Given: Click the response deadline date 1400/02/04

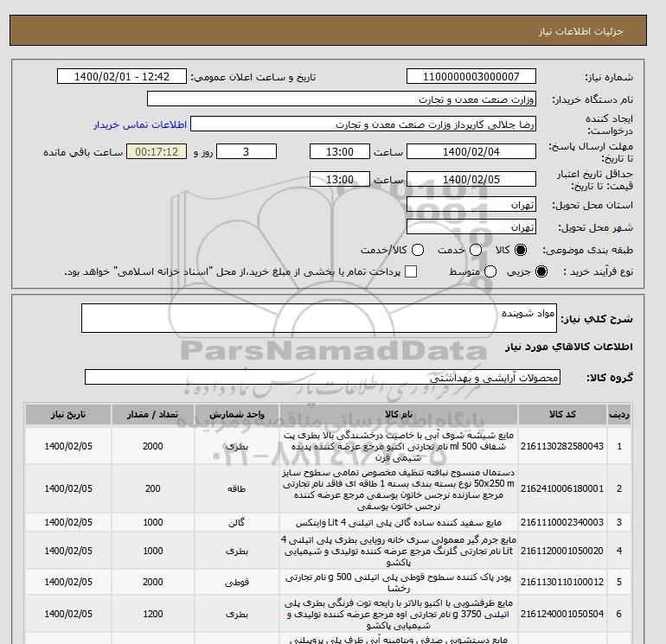Looking at the screenshot, I should click(471, 151).
